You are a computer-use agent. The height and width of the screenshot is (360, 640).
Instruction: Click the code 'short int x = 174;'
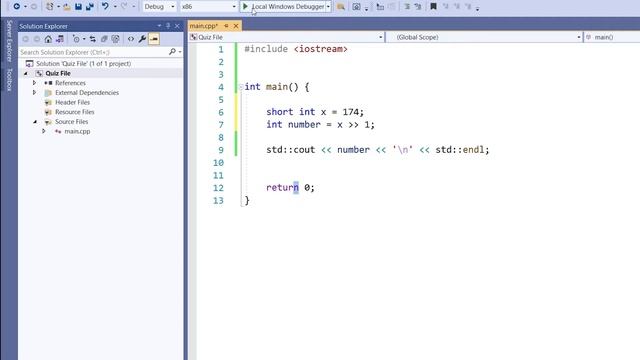pos(315,112)
